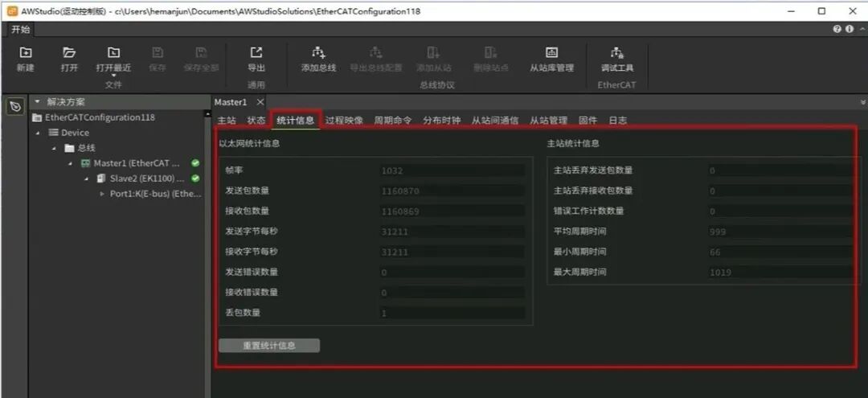Collapse the 解决方案 panel header
Screen dimensions: 868x398
(38, 102)
